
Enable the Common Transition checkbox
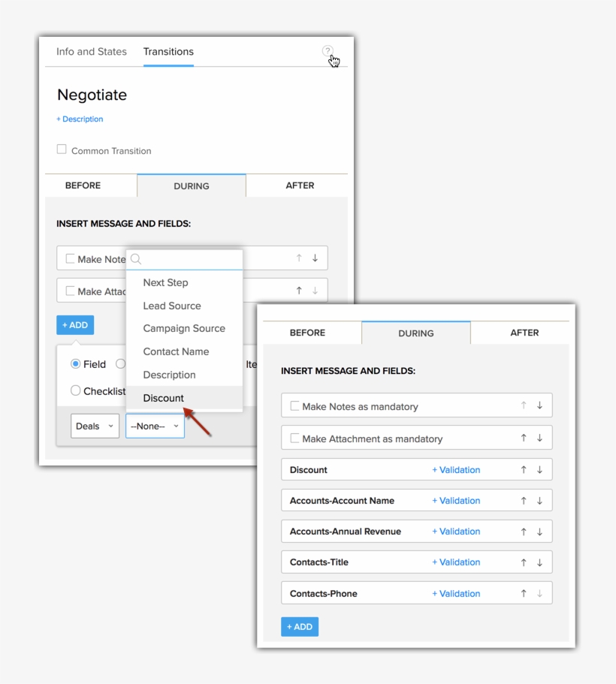pyautogui.click(x=62, y=149)
